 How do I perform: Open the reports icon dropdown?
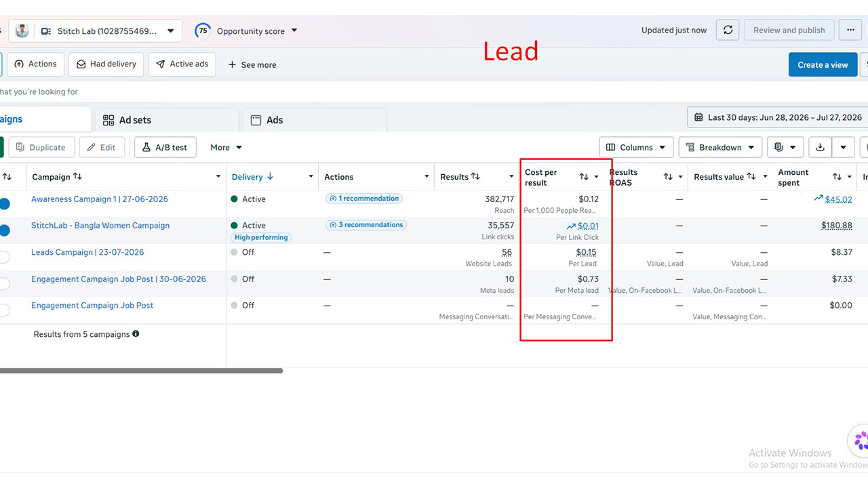click(786, 147)
